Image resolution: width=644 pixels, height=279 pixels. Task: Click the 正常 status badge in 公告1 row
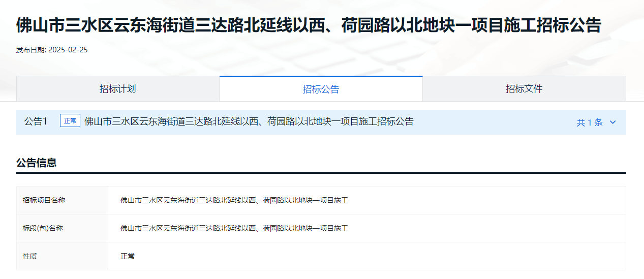coord(70,121)
